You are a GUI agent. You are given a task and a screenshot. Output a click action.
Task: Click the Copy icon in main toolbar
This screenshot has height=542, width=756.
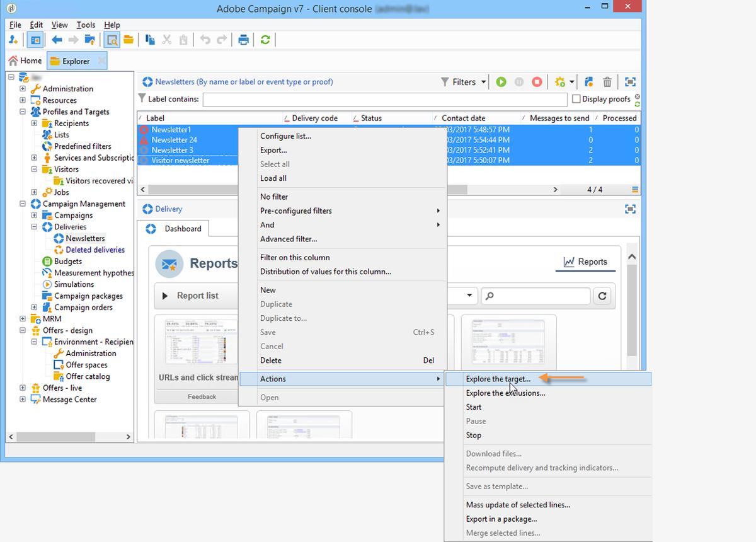[x=150, y=40]
